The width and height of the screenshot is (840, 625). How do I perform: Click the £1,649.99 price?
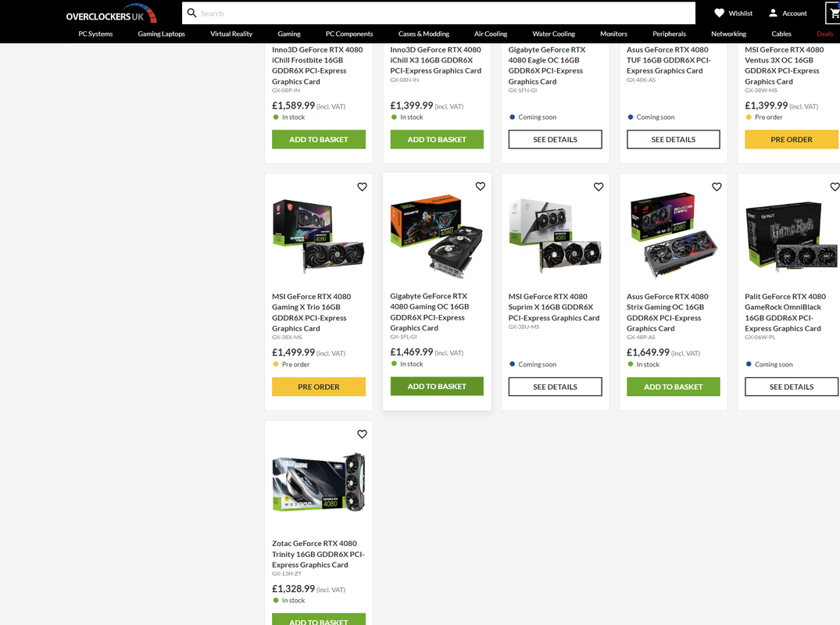pos(649,352)
